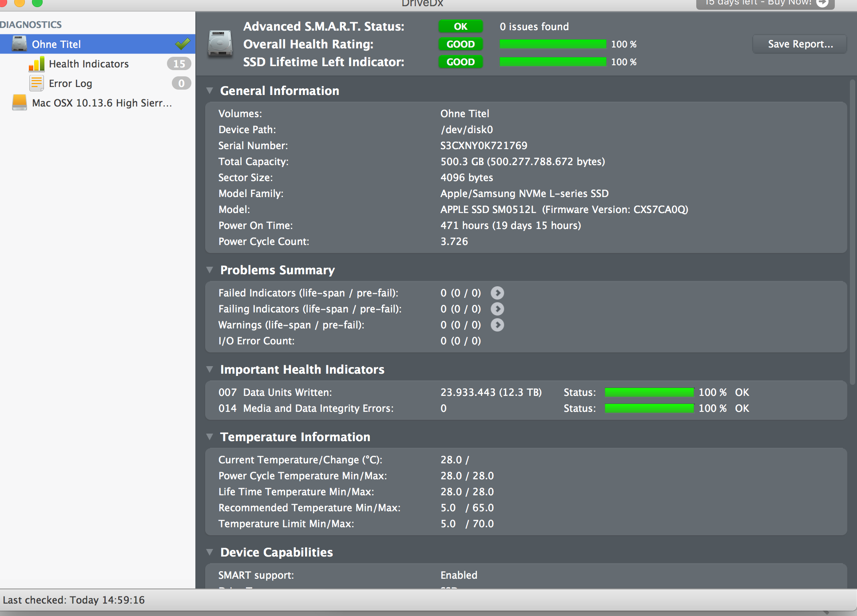Click the Save Report button
The width and height of the screenshot is (857, 616).
[x=800, y=44]
